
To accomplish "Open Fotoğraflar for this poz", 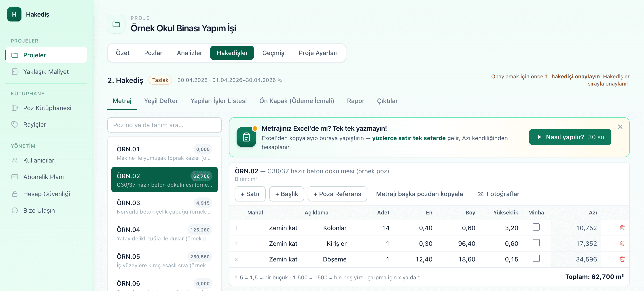I will [498, 194].
